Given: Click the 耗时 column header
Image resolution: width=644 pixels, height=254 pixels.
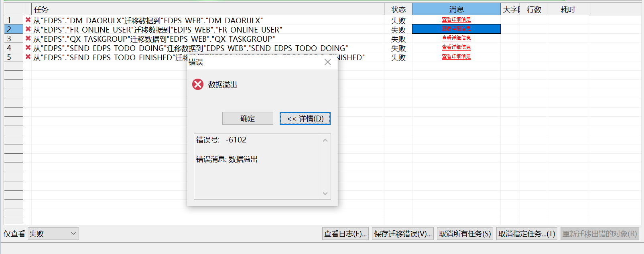Looking at the screenshot, I should 568,9.
